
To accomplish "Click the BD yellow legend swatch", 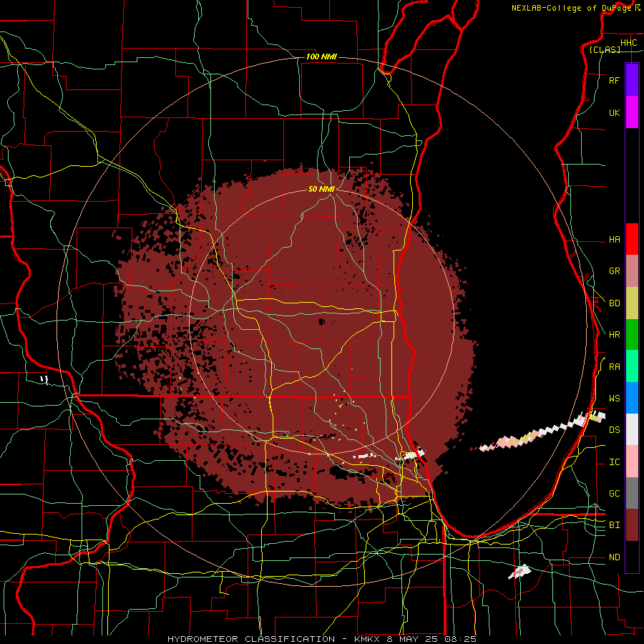I will click(632, 303).
